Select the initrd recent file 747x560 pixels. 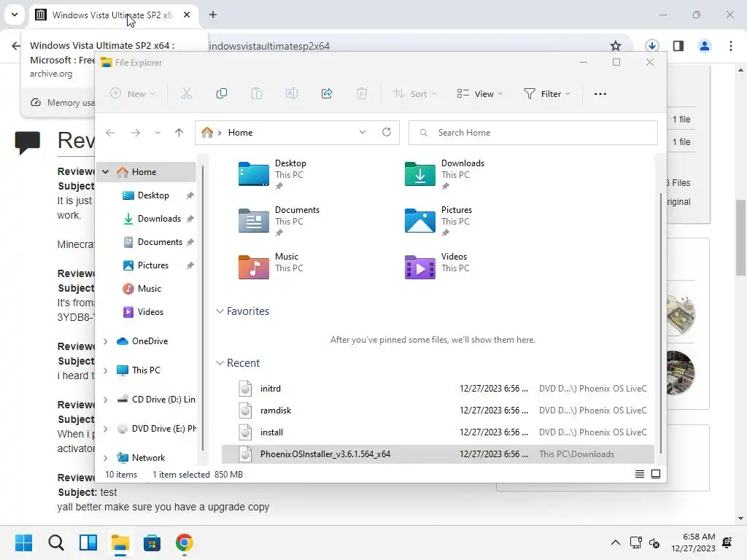tap(438, 389)
